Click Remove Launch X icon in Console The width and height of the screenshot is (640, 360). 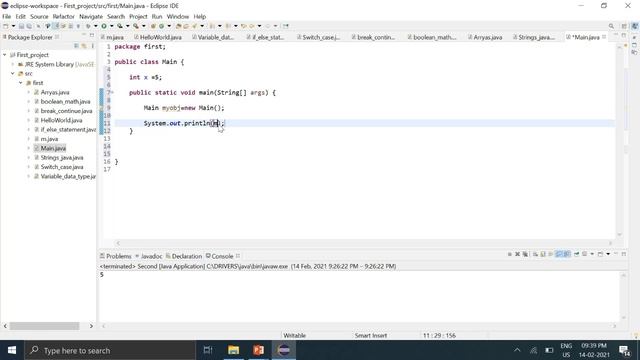[518, 254]
